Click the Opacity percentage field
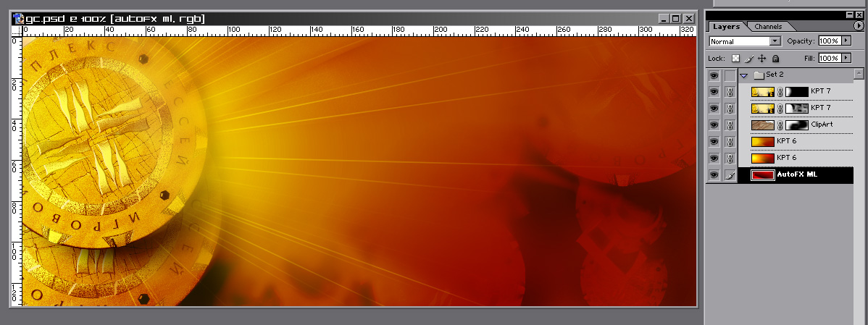 click(830, 41)
